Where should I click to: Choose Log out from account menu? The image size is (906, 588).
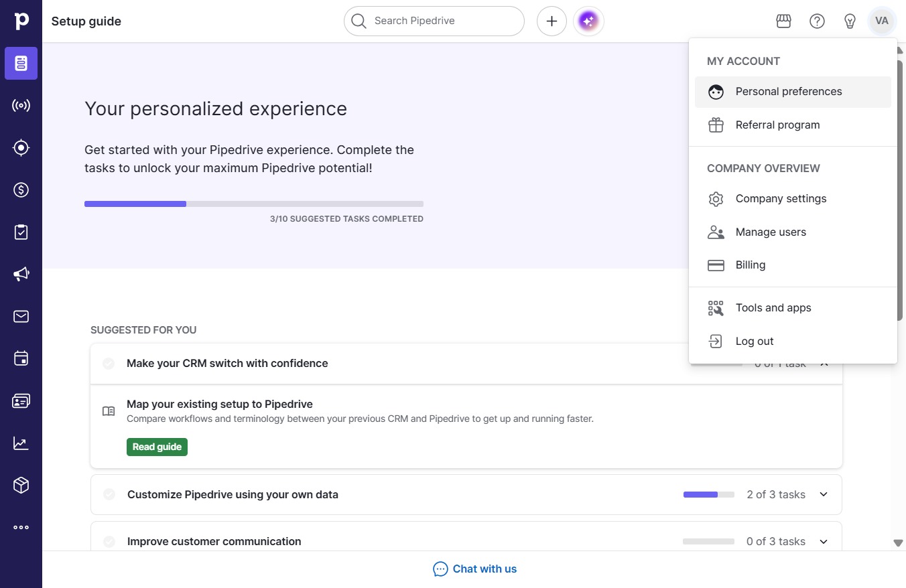(793, 342)
